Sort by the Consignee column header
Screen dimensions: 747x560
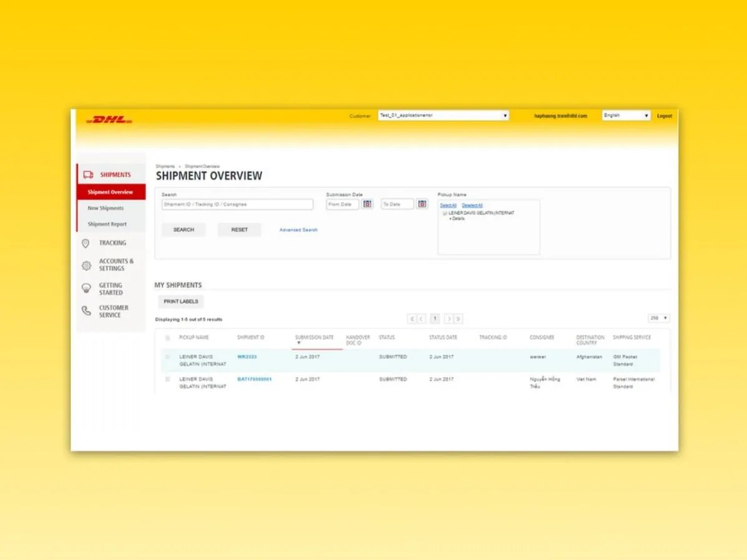tap(542, 337)
